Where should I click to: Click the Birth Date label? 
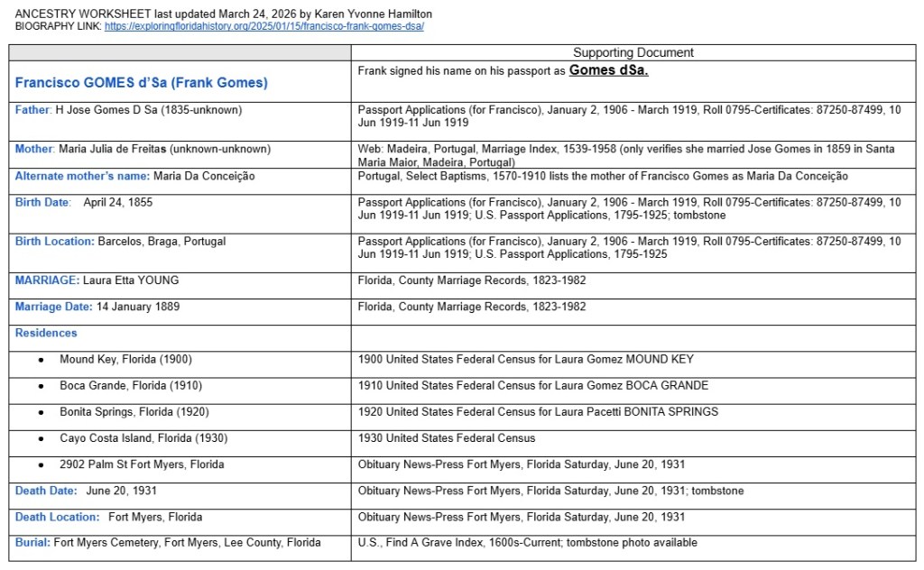[x=42, y=202]
